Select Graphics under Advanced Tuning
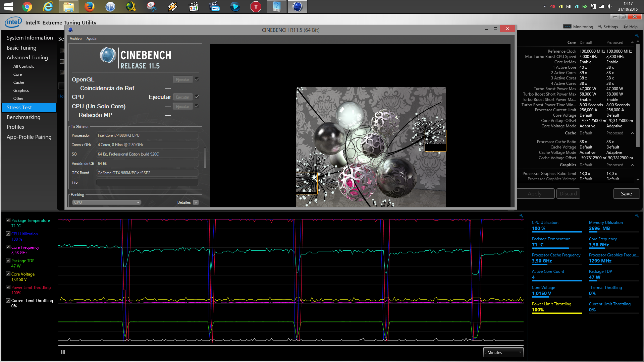 click(x=21, y=90)
